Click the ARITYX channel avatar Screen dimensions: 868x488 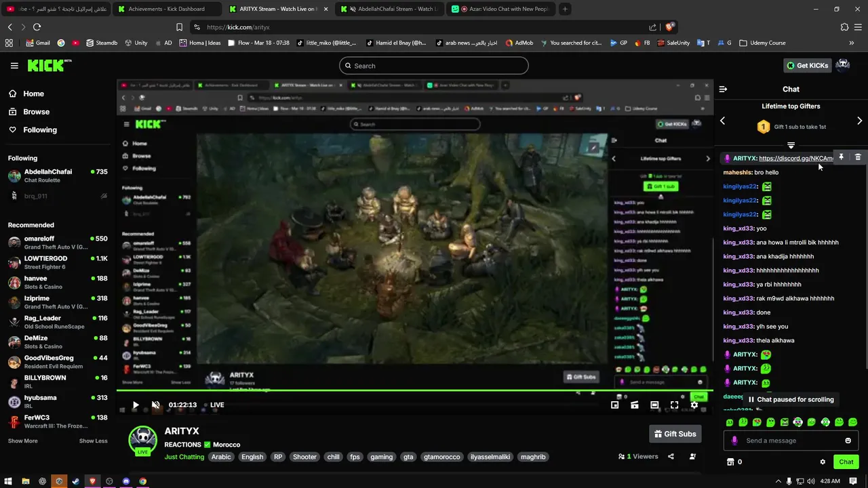[x=143, y=441]
